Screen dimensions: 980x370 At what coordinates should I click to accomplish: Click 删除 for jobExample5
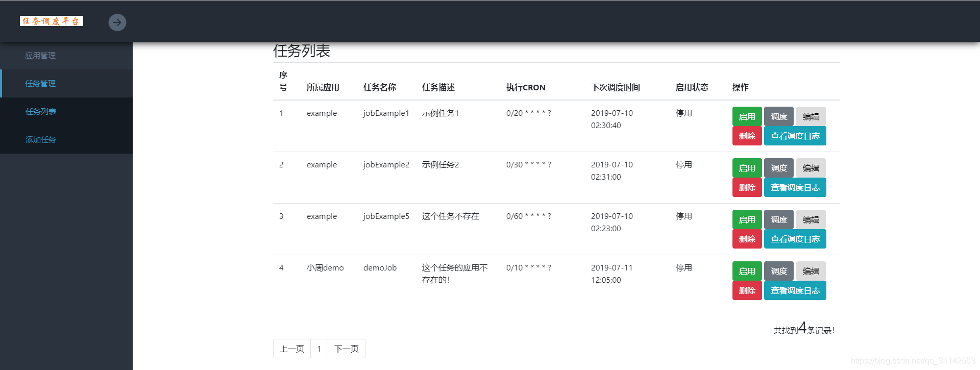pyautogui.click(x=747, y=239)
